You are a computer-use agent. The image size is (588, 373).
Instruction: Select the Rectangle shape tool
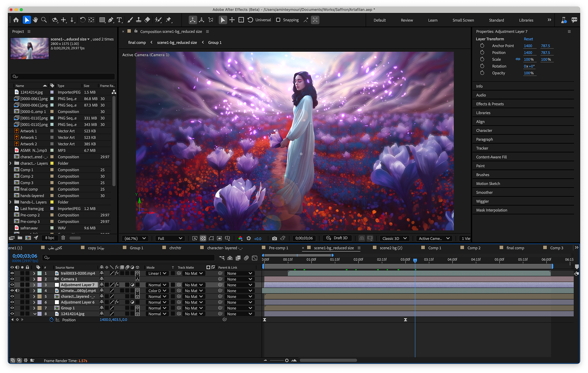[x=102, y=20]
